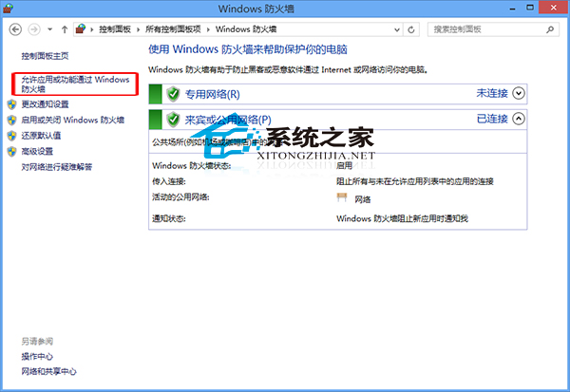The image size is (570, 392).
Task: Expand the 专用网络 section chevron
Action: [519, 93]
